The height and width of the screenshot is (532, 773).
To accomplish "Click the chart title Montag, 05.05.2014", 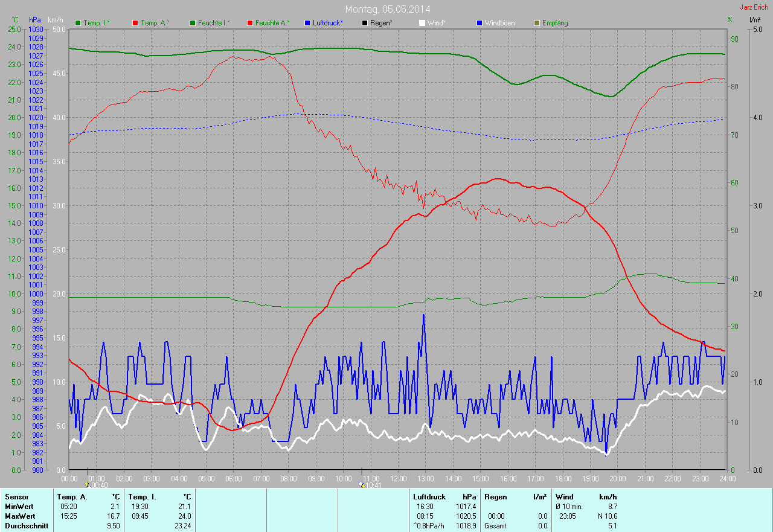I will [x=388, y=9].
